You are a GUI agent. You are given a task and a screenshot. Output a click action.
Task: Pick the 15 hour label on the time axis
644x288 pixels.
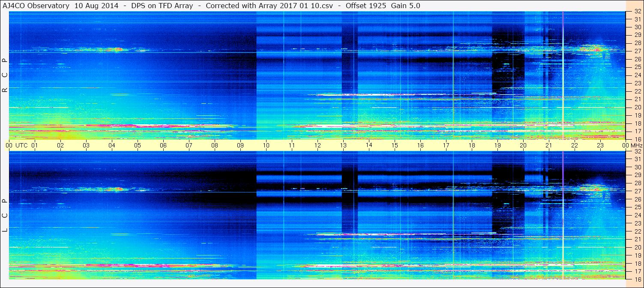point(395,145)
